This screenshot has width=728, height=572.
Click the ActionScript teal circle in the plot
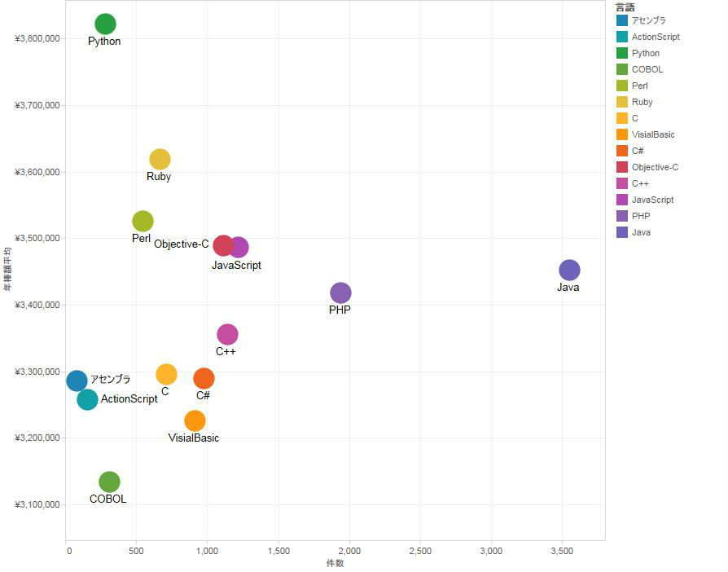coord(87,399)
